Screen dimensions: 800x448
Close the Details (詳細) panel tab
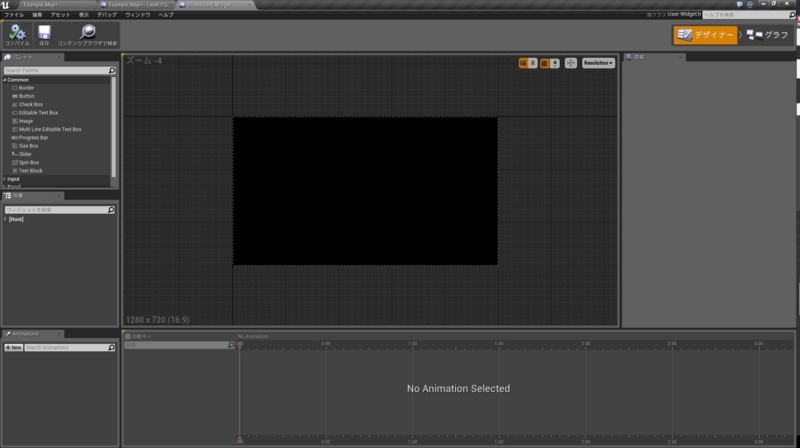pos(680,57)
